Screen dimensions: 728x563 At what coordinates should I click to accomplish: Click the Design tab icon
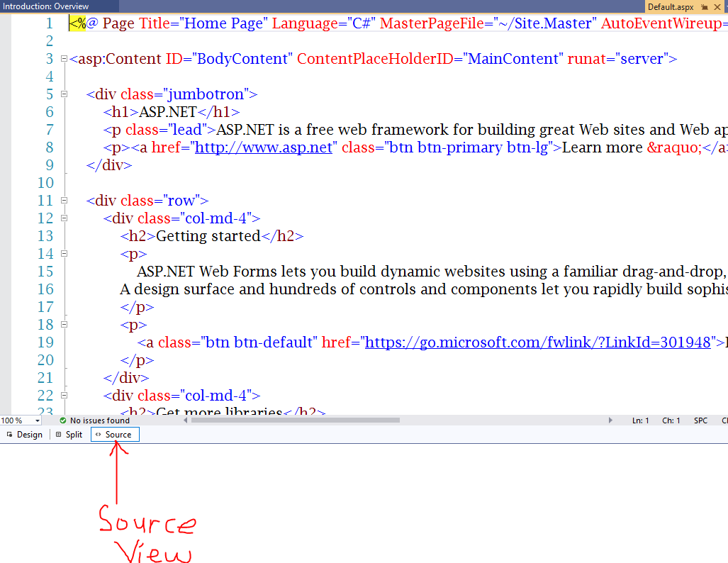9,435
